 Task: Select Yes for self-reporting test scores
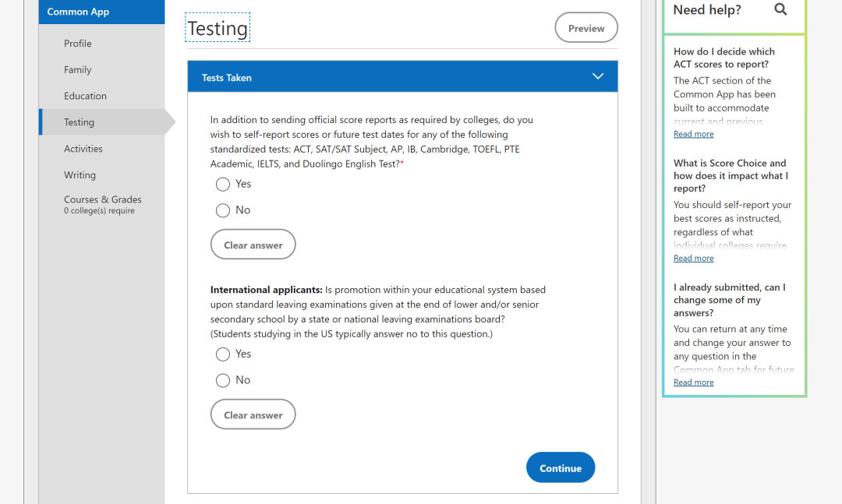(x=223, y=184)
